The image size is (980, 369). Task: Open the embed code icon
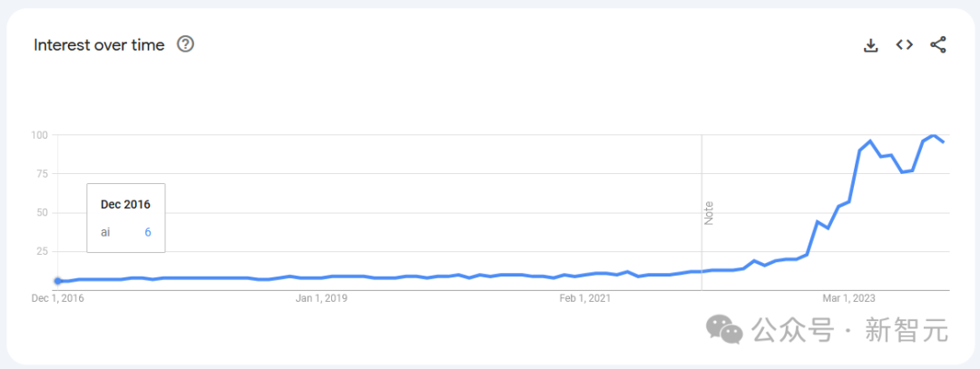(905, 44)
